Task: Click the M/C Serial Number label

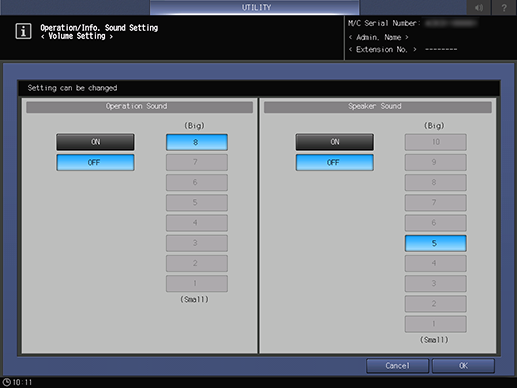Action: pyautogui.click(x=384, y=23)
